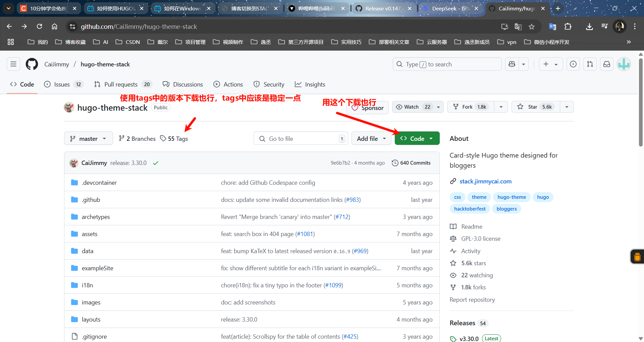Expand the master branch selector
The width and height of the screenshot is (644, 342).
pos(89,138)
